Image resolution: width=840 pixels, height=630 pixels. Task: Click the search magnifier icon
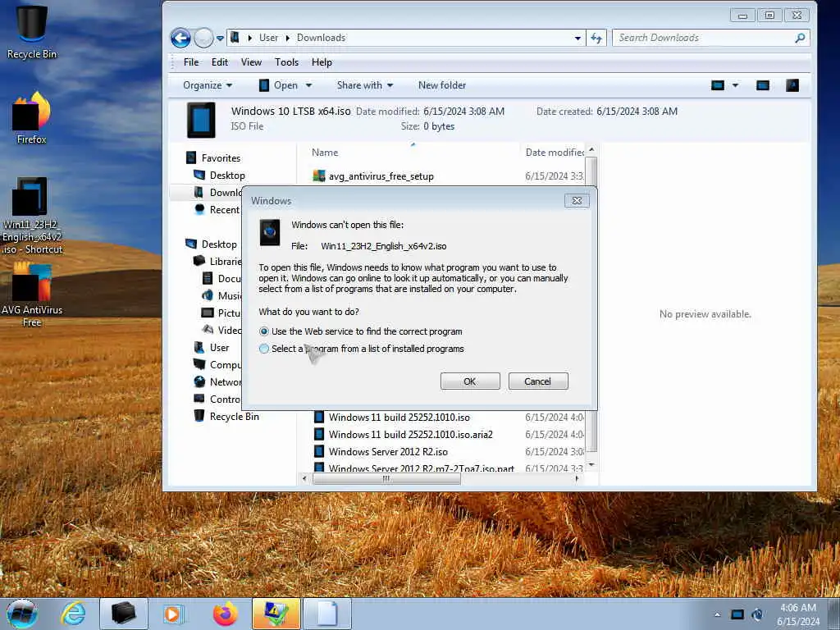click(800, 38)
